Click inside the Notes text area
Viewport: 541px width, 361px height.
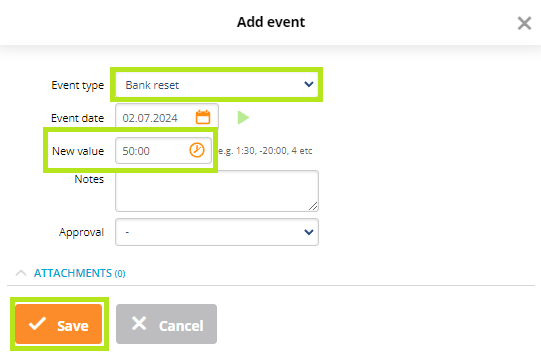point(217,191)
